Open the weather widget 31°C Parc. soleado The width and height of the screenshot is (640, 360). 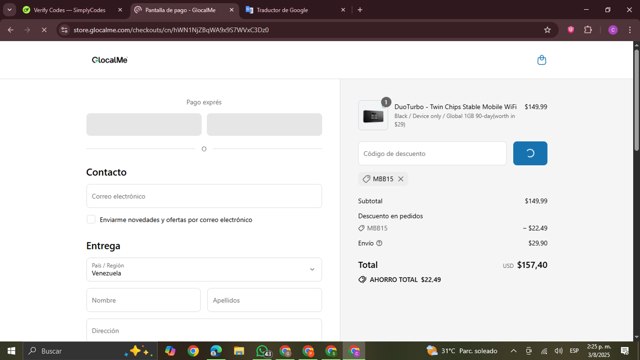pos(462,351)
